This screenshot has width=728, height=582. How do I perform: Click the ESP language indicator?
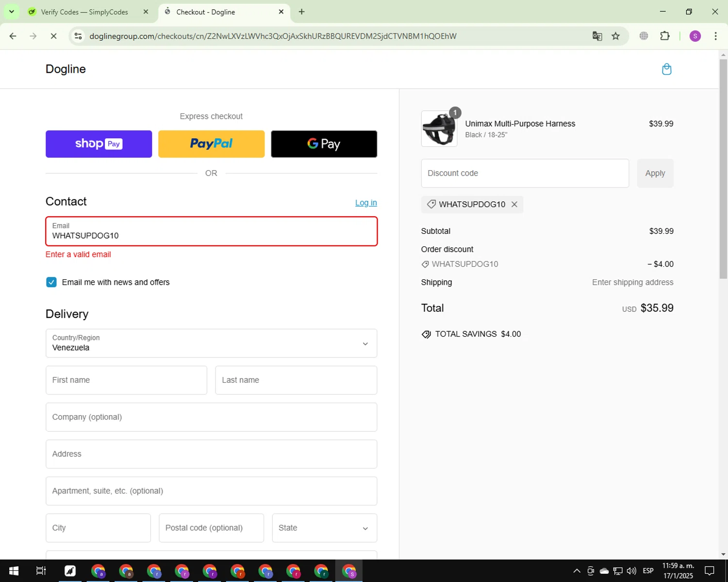click(648, 571)
